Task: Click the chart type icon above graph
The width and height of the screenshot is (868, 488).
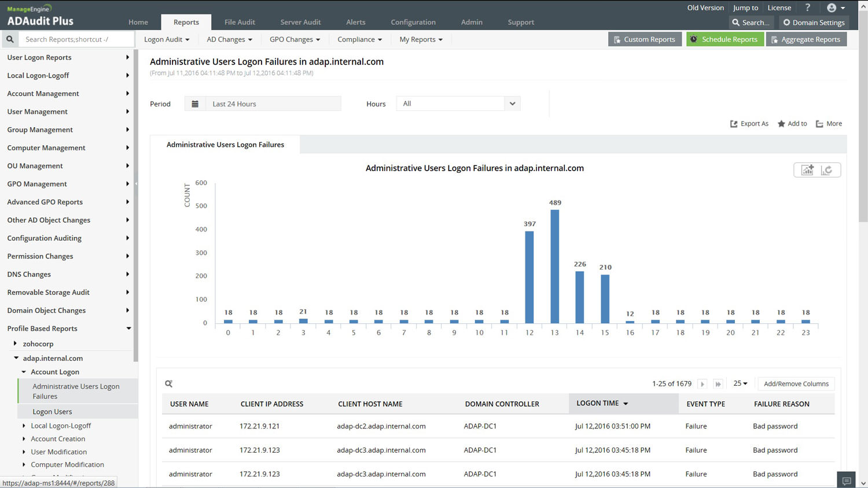Action: pyautogui.click(x=807, y=170)
